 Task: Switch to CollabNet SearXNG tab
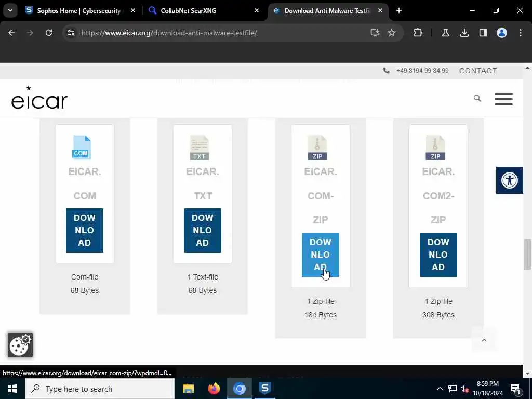tap(188, 11)
